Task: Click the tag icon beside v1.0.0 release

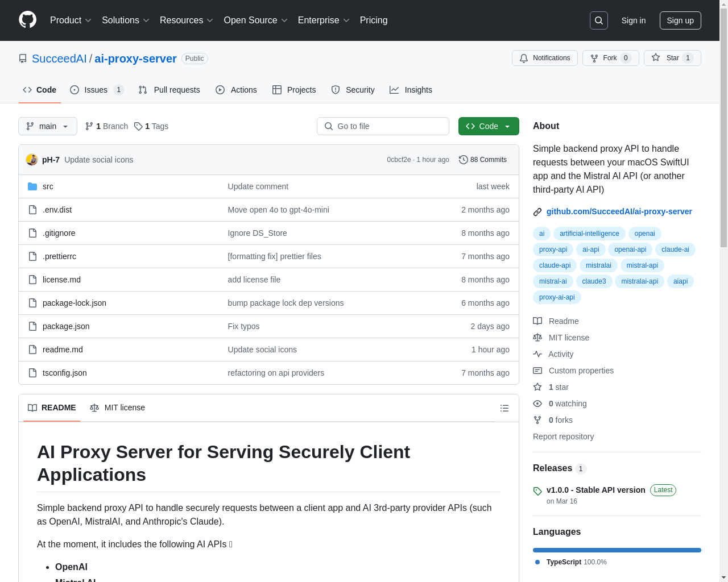Action: click(x=537, y=491)
